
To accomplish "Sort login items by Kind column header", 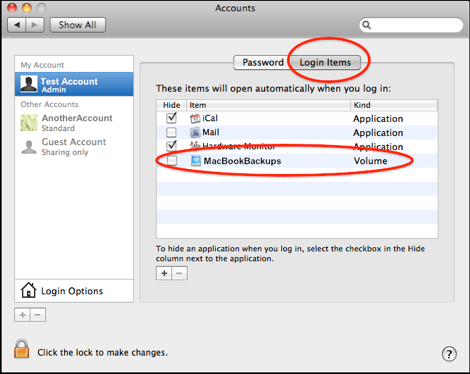I will click(394, 105).
